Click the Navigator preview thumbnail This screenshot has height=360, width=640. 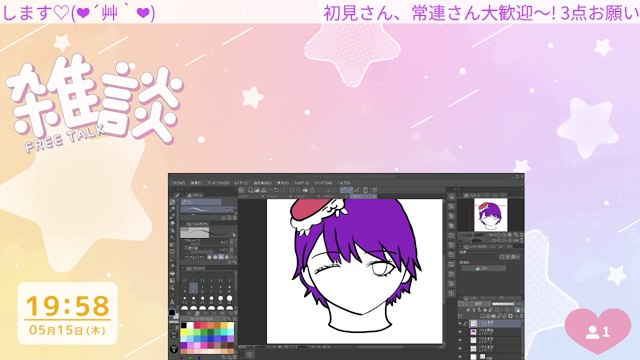[491, 214]
